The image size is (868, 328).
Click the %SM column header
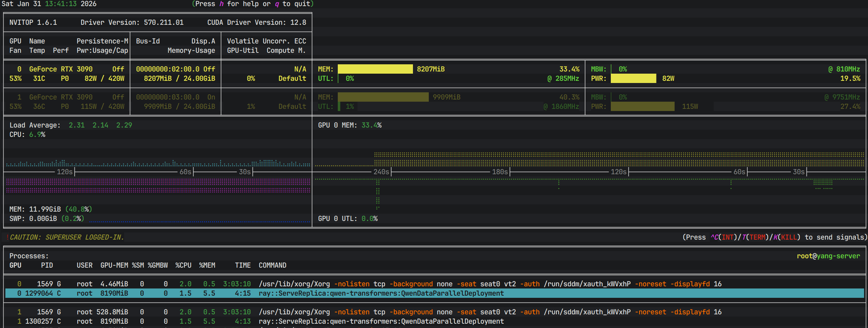click(138, 265)
